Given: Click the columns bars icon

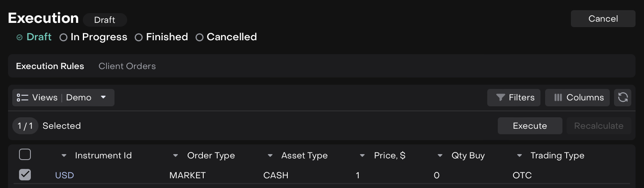Looking at the screenshot, I should [x=558, y=97].
